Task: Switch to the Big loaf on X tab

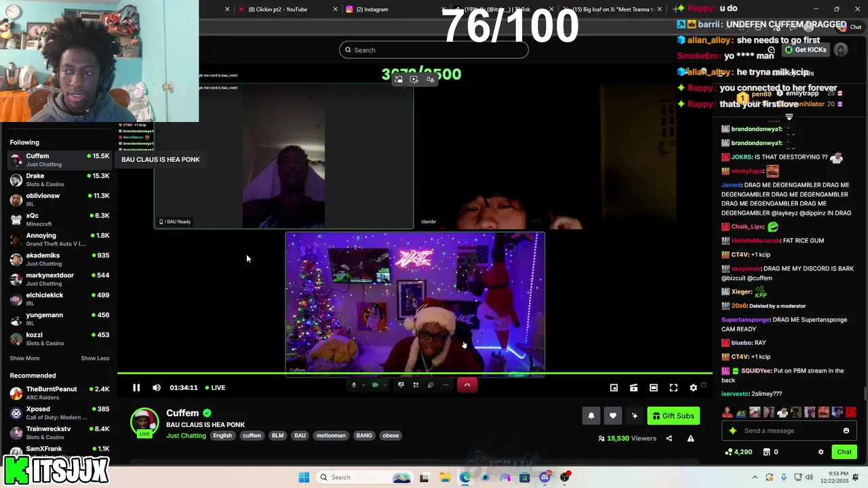Action: click(x=613, y=9)
